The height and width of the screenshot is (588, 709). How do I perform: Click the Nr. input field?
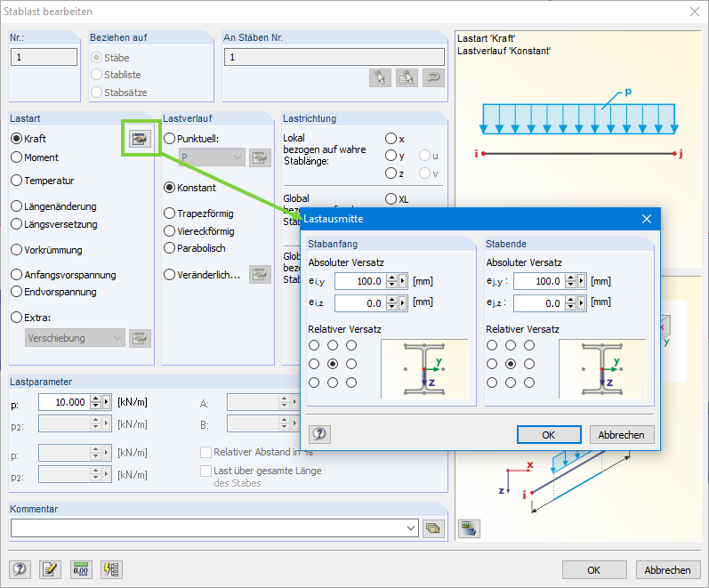point(44,57)
